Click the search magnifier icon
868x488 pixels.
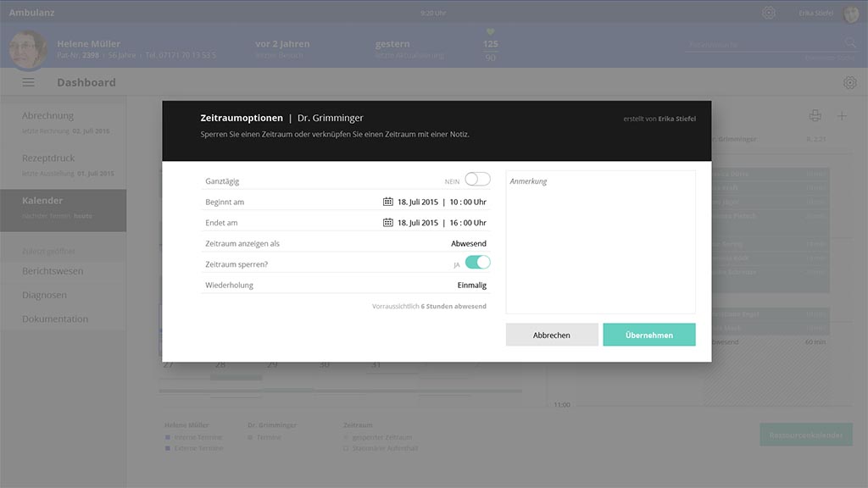coord(850,43)
